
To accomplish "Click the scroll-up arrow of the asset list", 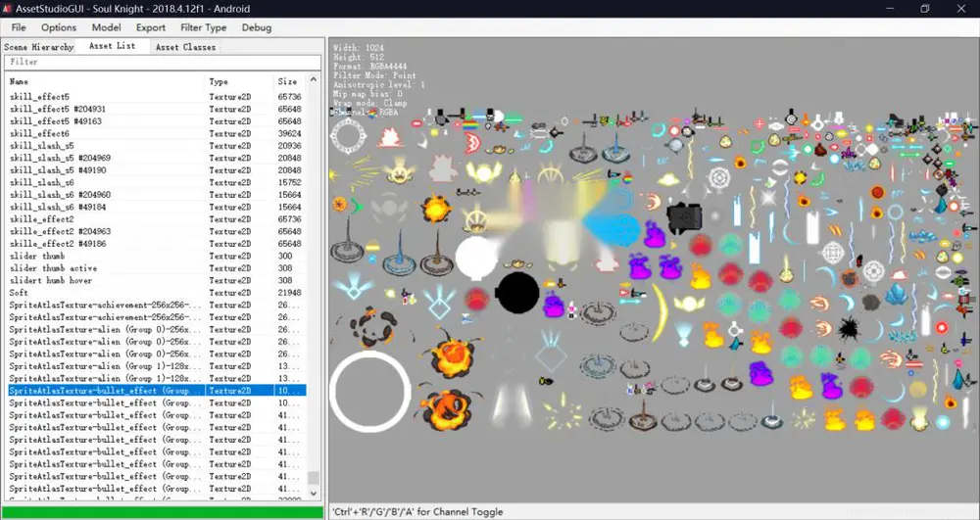I will click(314, 80).
